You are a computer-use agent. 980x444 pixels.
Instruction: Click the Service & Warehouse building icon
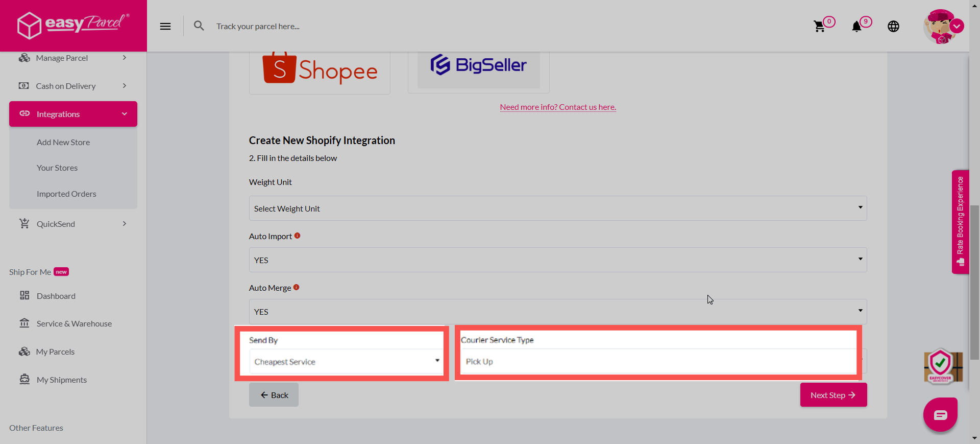(24, 323)
